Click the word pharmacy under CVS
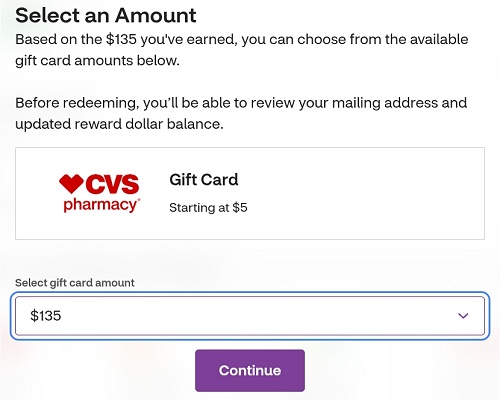 [100, 205]
